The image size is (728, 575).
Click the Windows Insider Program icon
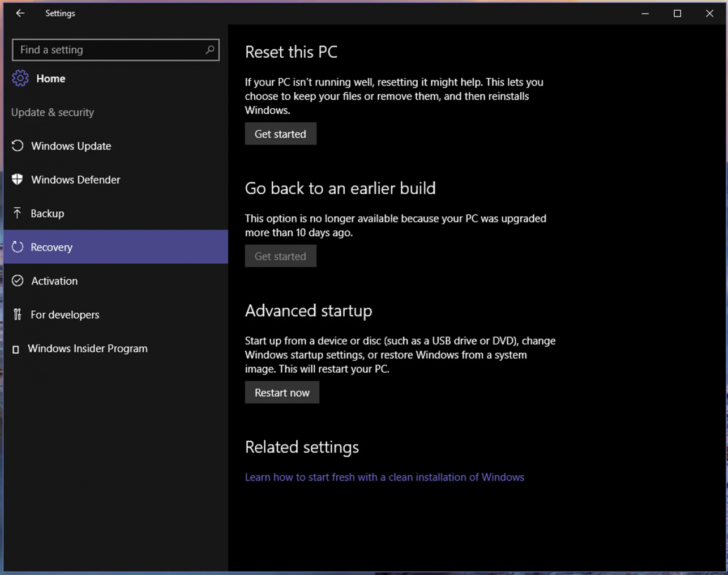(16, 350)
